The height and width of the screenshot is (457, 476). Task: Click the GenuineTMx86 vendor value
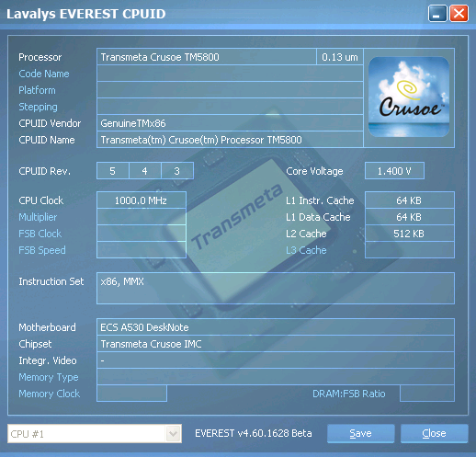pyautogui.click(x=230, y=123)
